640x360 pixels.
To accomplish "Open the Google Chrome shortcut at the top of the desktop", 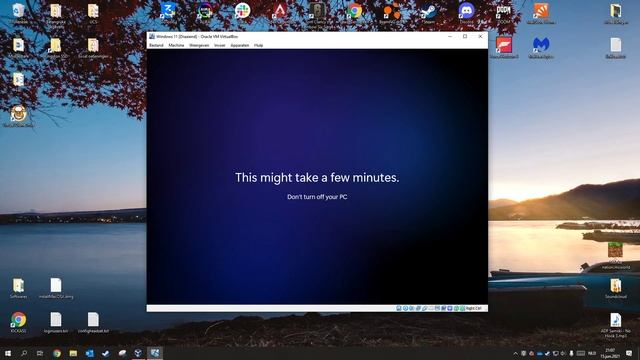I will [355, 11].
